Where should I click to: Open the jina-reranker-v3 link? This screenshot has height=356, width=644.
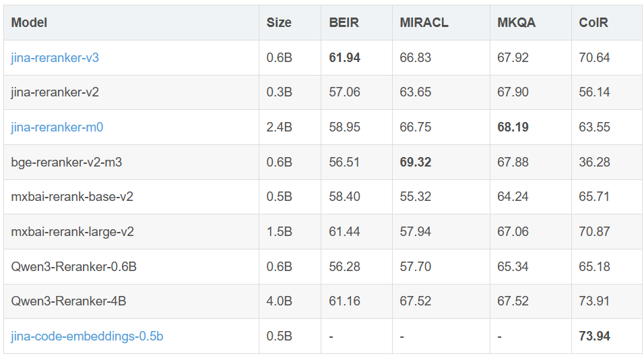coord(55,58)
